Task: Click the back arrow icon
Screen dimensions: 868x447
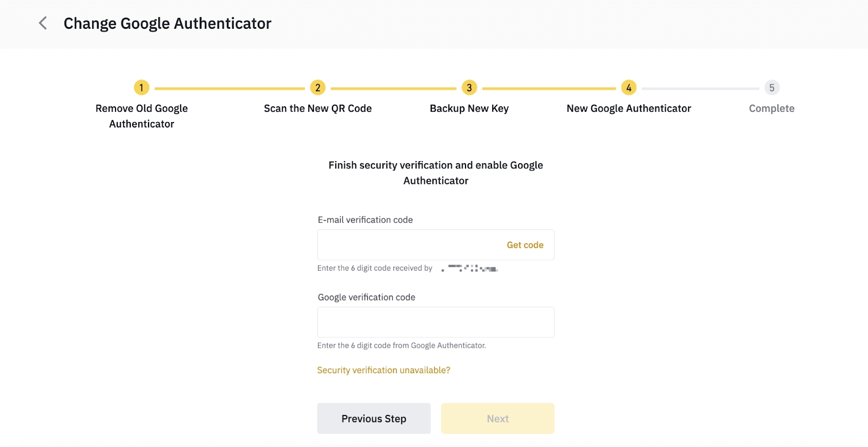Action: click(43, 23)
